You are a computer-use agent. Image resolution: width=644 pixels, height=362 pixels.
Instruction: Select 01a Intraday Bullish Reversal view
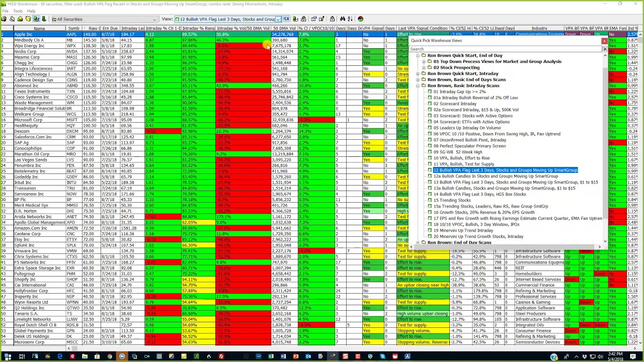(x=475, y=98)
